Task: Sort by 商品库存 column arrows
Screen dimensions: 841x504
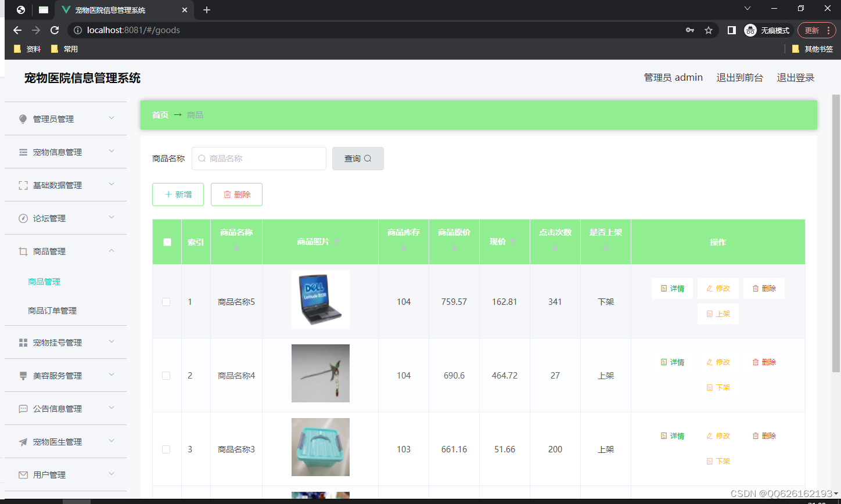Action: (x=404, y=248)
